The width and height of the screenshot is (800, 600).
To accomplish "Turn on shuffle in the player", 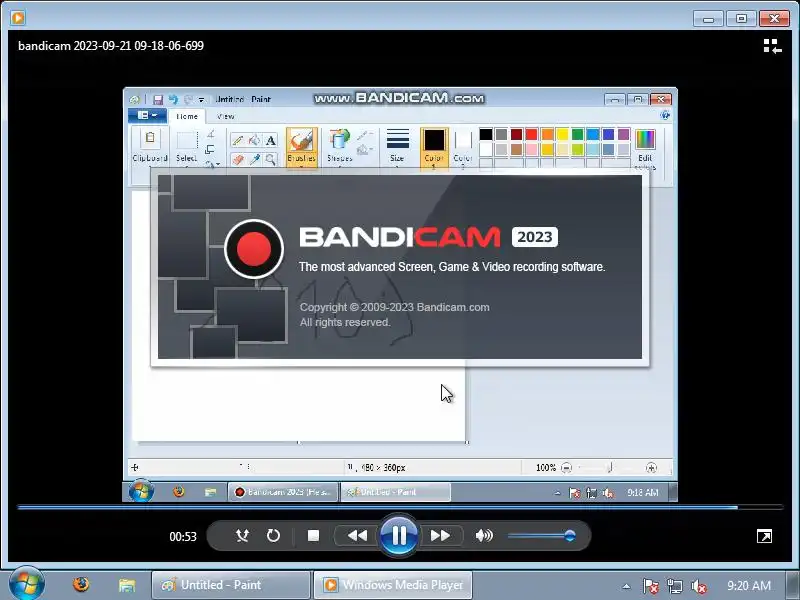I will click(x=242, y=536).
